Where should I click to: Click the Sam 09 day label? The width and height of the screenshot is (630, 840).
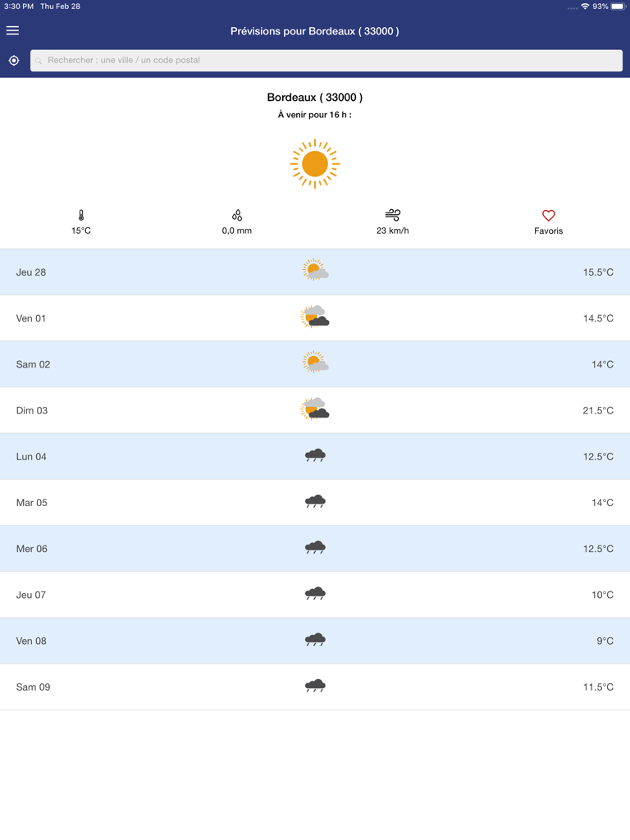(33, 687)
